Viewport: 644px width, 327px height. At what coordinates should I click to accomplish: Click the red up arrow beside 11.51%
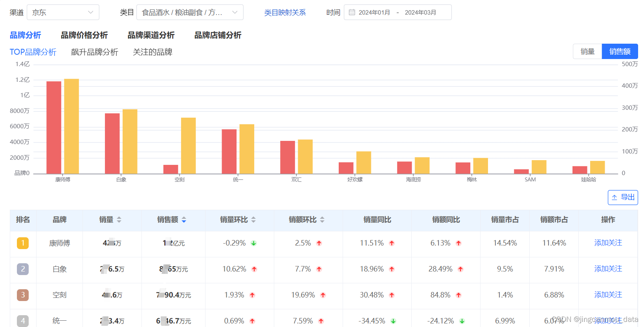(392, 243)
